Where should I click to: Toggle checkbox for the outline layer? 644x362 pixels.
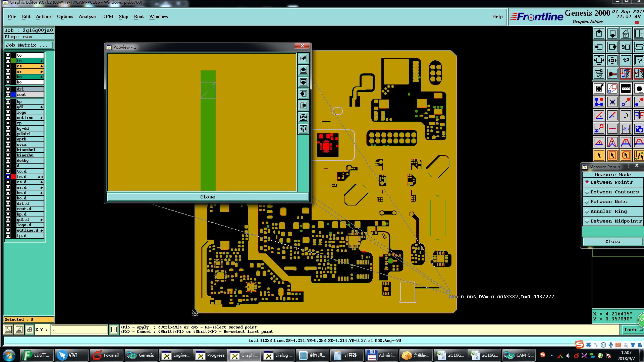click(8, 118)
